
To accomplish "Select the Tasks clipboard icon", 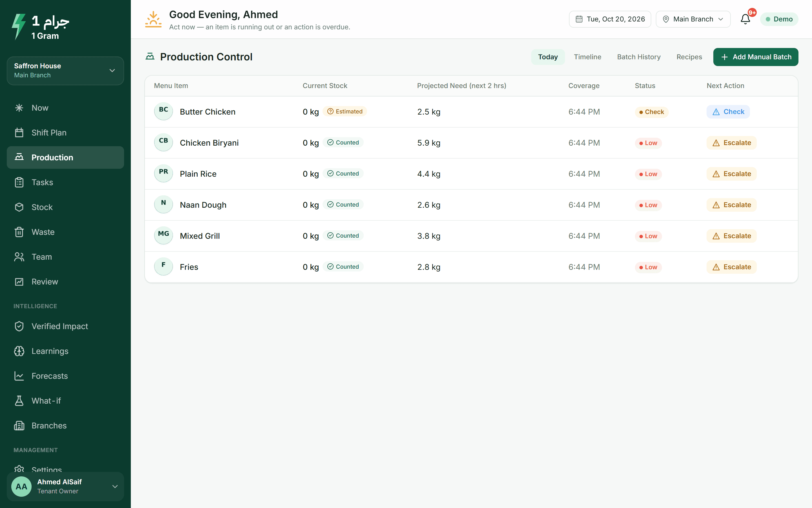I will 19,182.
